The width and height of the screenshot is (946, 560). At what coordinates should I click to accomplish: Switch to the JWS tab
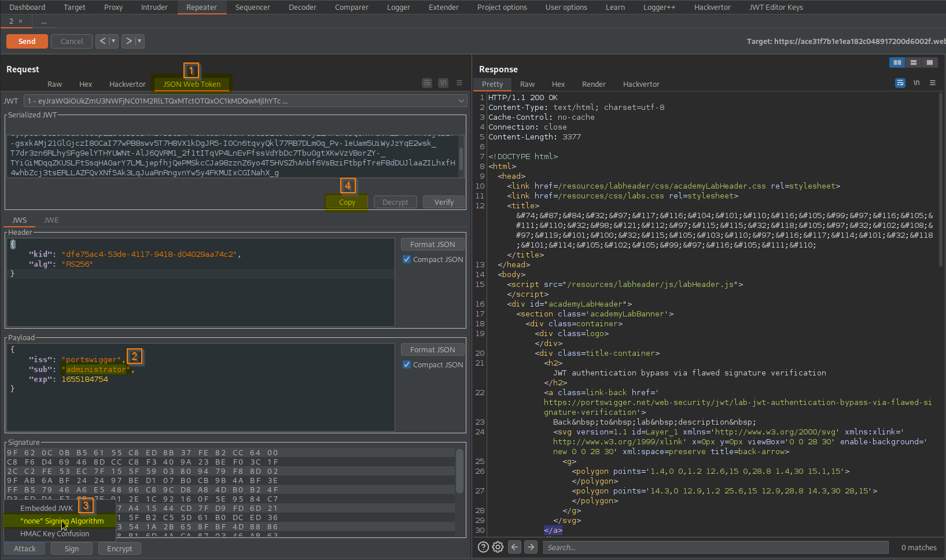pos(20,220)
